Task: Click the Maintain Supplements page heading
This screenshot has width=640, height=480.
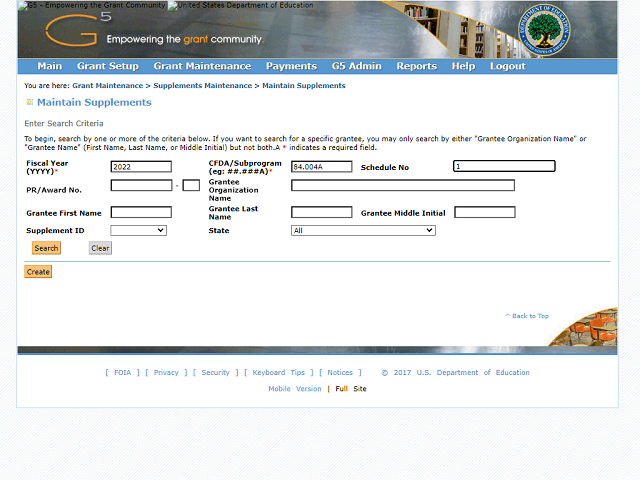Action: click(94, 102)
